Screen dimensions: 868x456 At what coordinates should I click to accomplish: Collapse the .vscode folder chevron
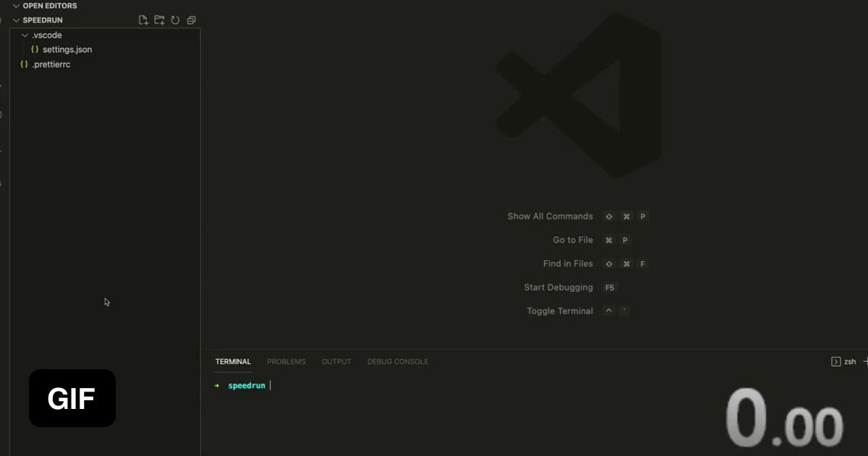click(x=25, y=35)
